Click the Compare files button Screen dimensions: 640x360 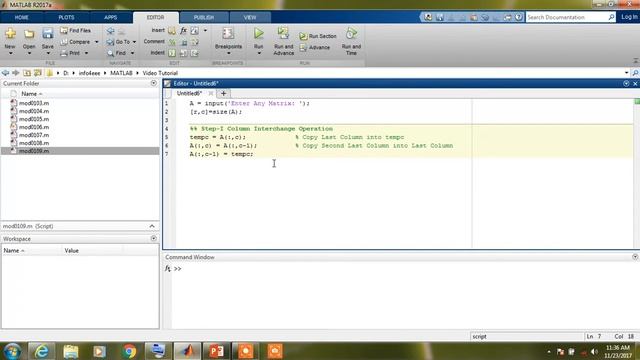[x=76, y=42]
